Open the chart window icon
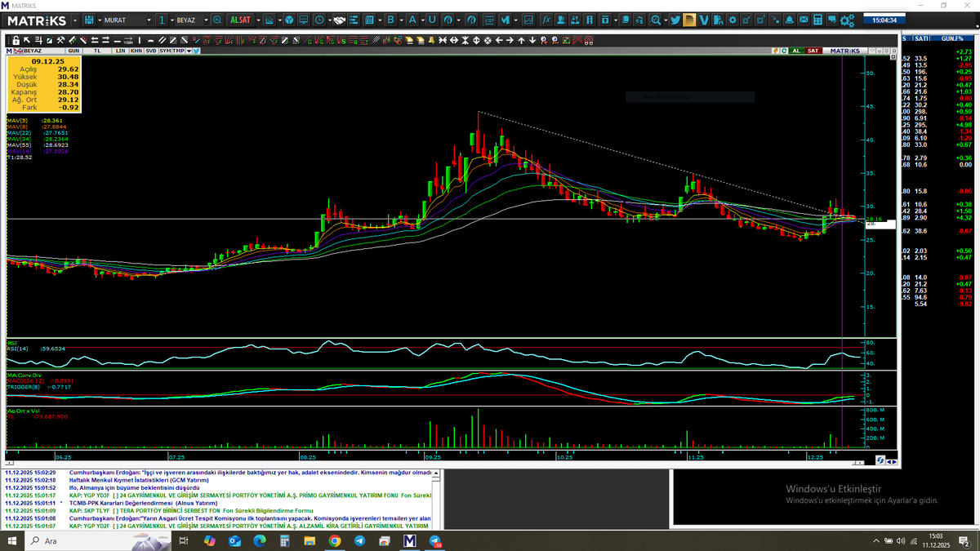This screenshot has height=551, width=980. click(x=269, y=20)
